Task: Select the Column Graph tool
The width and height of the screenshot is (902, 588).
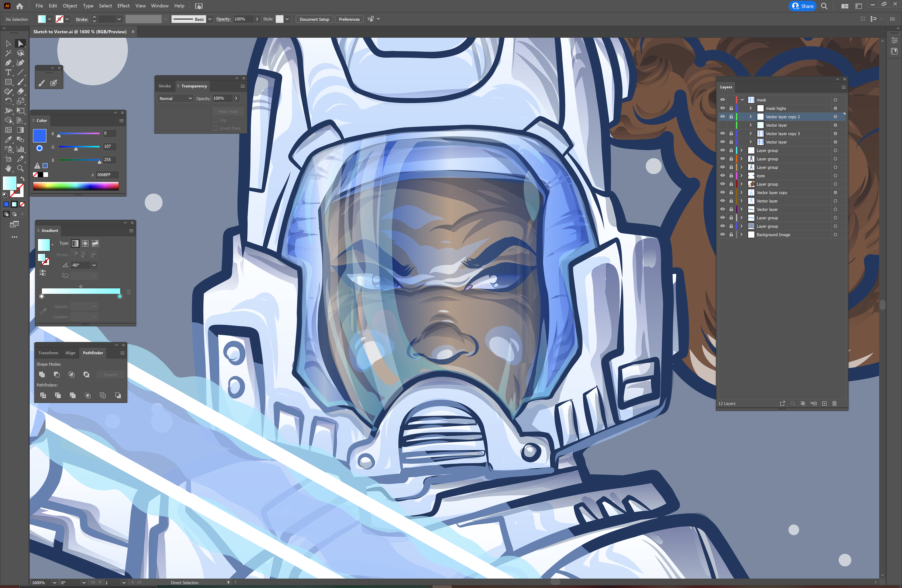Action: coord(20,149)
